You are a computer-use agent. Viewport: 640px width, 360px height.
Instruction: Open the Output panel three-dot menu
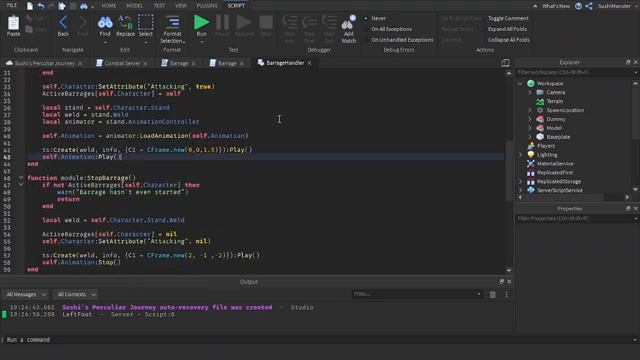pyautogui.click(x=507, y=294)
